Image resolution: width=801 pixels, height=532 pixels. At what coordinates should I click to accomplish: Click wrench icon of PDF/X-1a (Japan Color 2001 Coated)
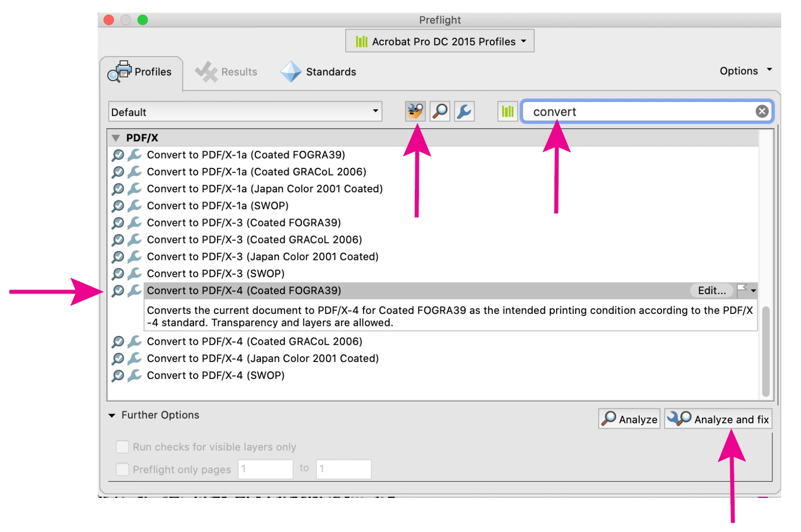click(134, 189)
